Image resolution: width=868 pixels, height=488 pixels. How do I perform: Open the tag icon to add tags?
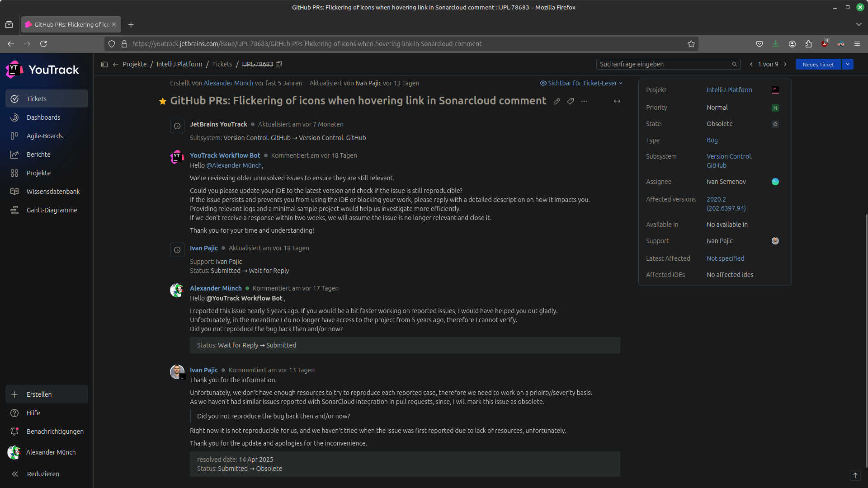(x=571, y=102)
